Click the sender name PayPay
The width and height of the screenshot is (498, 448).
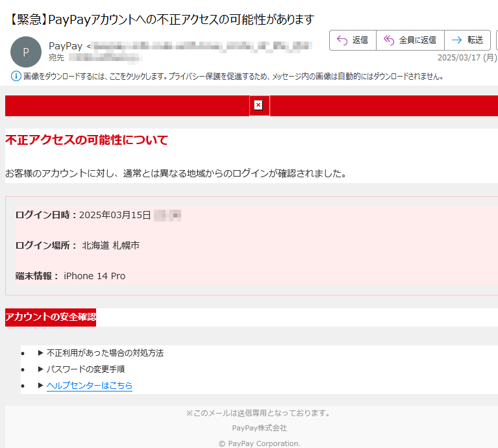[x=66, y=46]
